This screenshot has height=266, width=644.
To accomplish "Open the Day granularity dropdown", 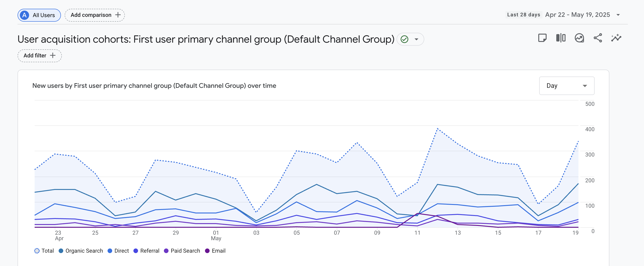I will pyautogui.click(x=566, y=86).
